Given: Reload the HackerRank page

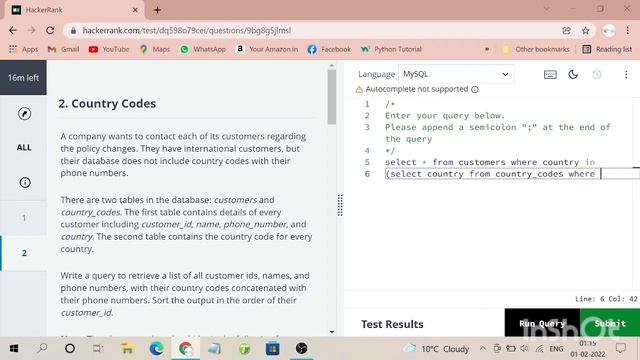Looking at the screenshot, I should coord(50,31).
